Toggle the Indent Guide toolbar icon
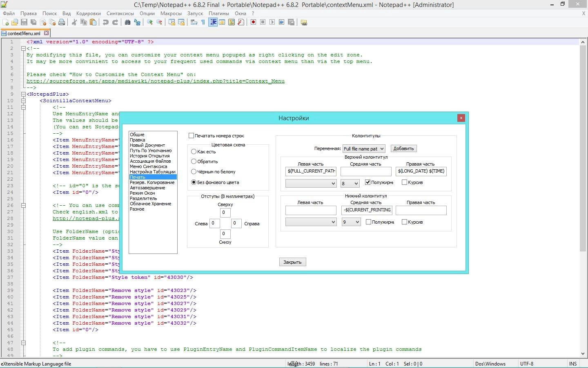The height and width of the screenshot is (368, 588). tap(213, 22)
